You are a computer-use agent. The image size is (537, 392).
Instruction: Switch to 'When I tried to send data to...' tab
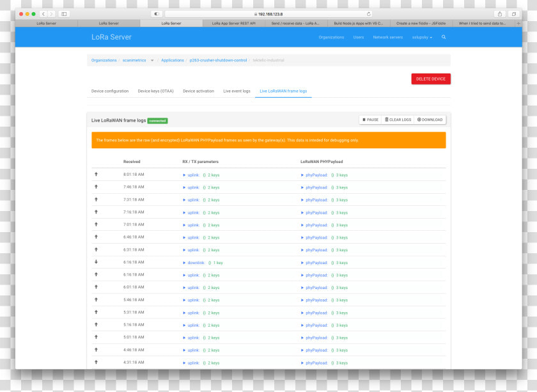coord(482,23)
